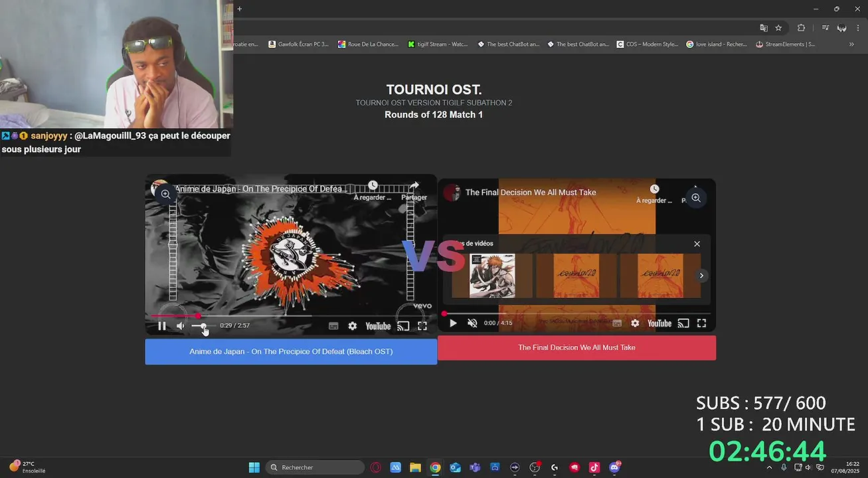Open the Chrome three-dot menu
This screenshot has height=478, width=868.
coord(857,28)
